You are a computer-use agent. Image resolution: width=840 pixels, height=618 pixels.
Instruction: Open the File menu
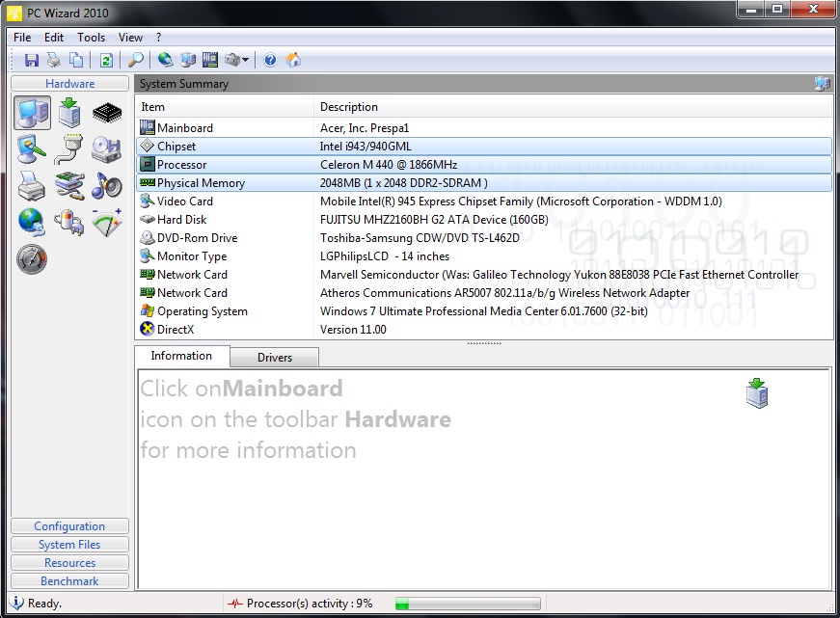[x=22, y=38]
